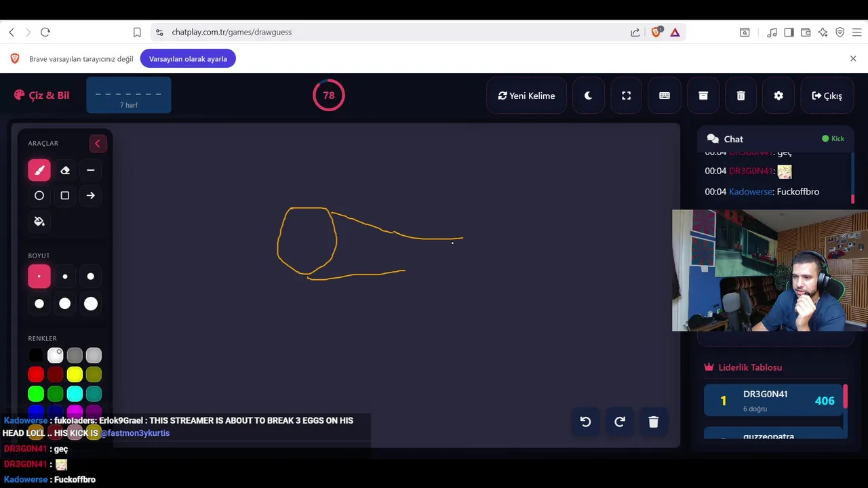Click the Kick connection status

tap(833, 138)
